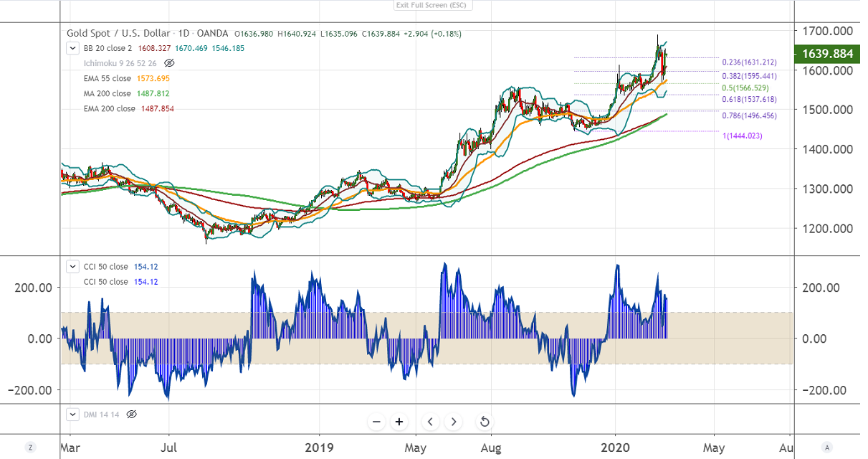Toggle the Ichimoku indicator visibility eye
The height and width of the screenshot is (459, 868).
[170, 63]
